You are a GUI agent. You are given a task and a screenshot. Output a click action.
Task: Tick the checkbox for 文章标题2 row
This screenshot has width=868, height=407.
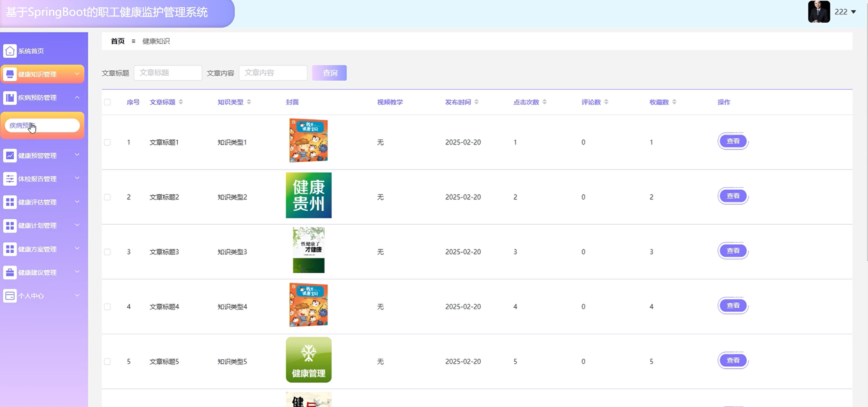(107, 197)
